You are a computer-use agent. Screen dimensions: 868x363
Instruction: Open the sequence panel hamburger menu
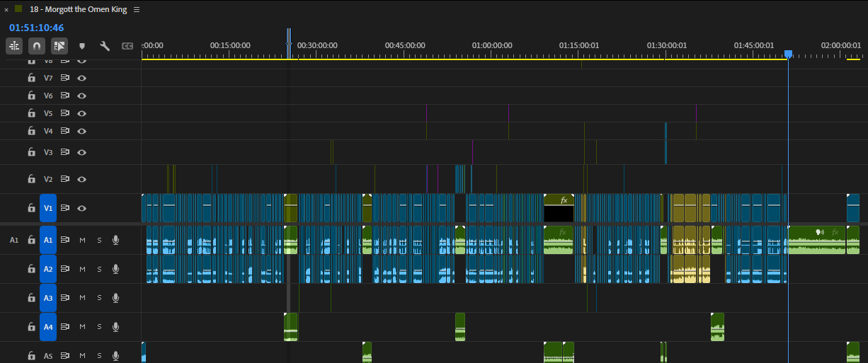[137, 10]
